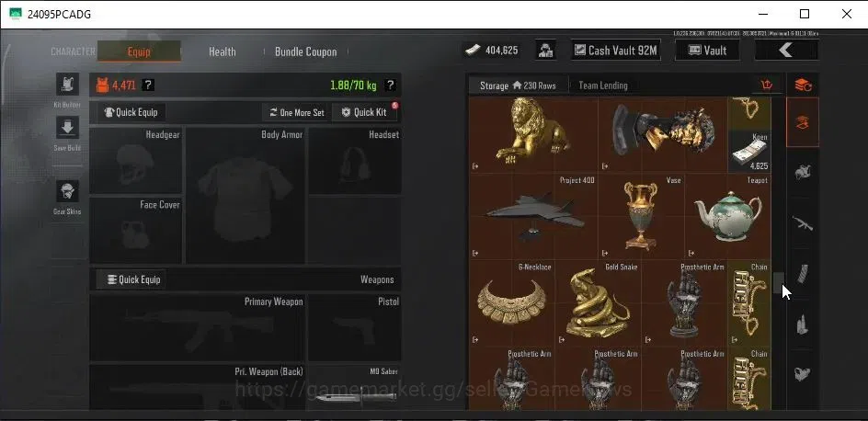Viewport: 868px width, 421px height.
Task: Select the gold lion statue item
Action: point(533,134)
